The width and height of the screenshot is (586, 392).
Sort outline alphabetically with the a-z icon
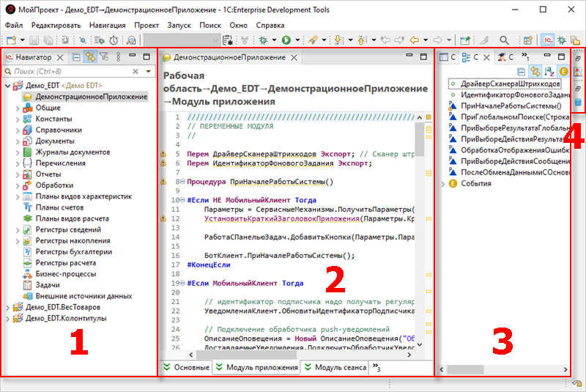[x=550, y=71]
